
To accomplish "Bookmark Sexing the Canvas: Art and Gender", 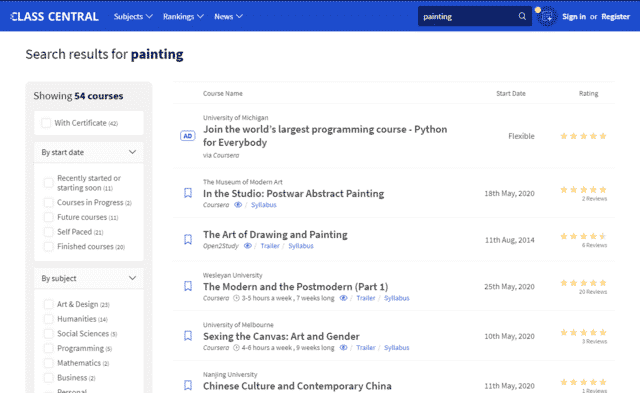I will [x=188, y=335].
